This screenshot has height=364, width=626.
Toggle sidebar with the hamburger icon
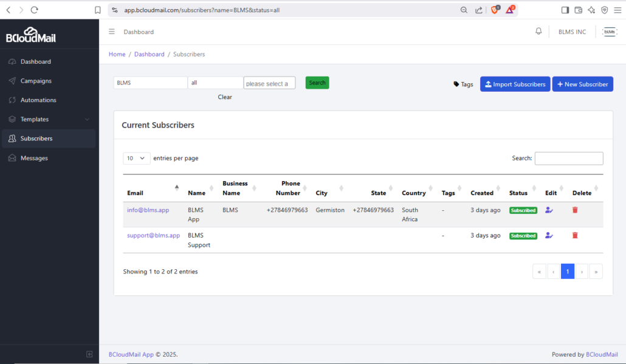112,32
